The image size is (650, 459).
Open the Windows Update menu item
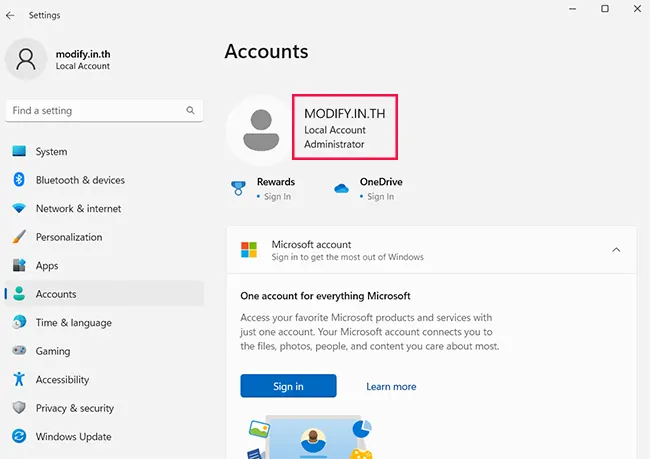point(73,437)
